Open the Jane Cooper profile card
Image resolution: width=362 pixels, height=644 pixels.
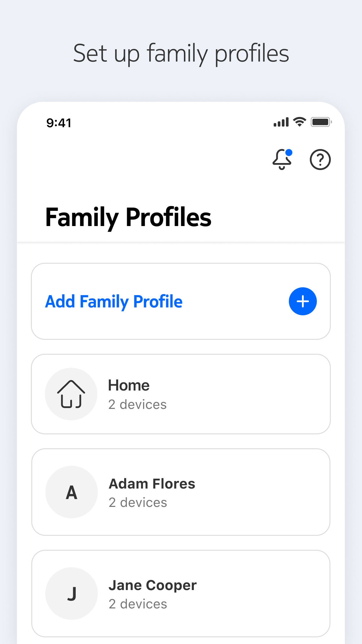coord(181,594)
